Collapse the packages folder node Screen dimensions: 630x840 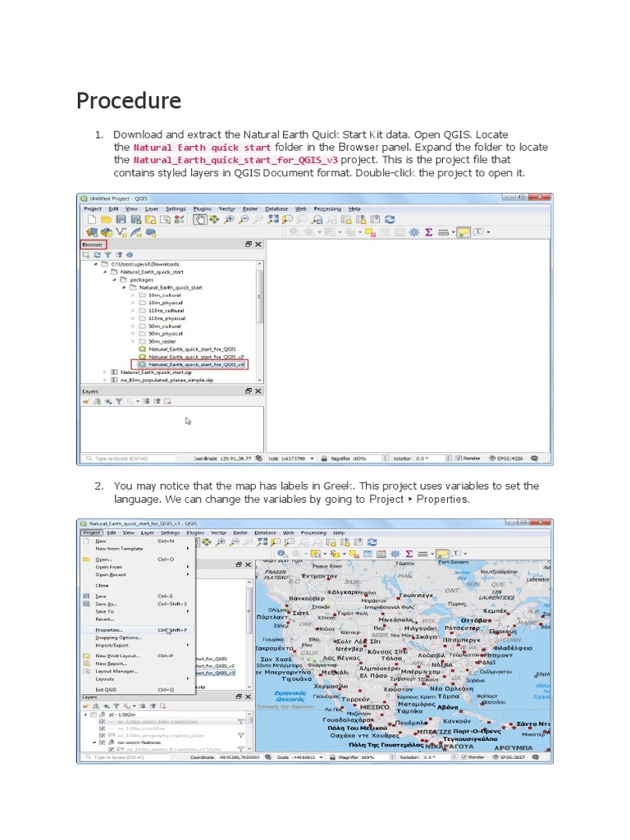(114, 280)
